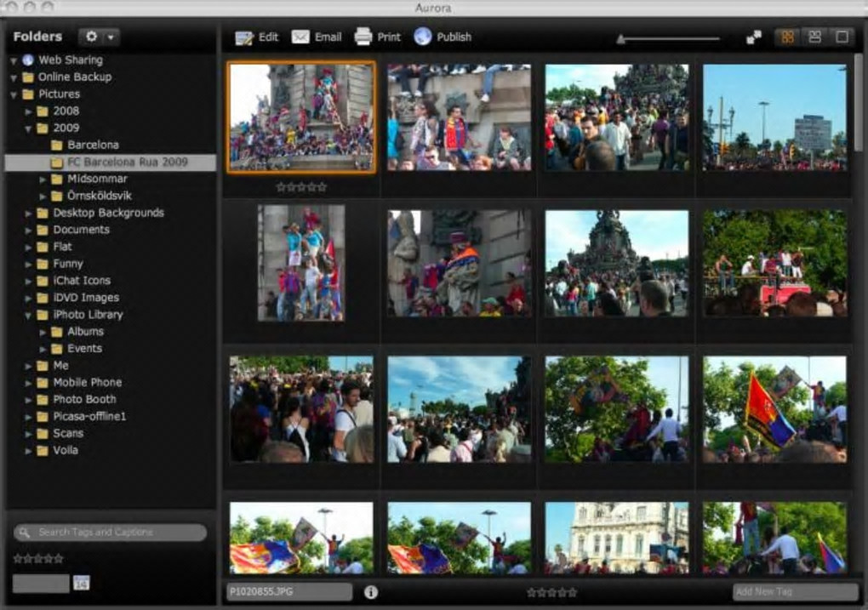Viewport: 868px width, 610px height.
Task: Click the Web Sharing globe icon
Action: click(28, 60)
